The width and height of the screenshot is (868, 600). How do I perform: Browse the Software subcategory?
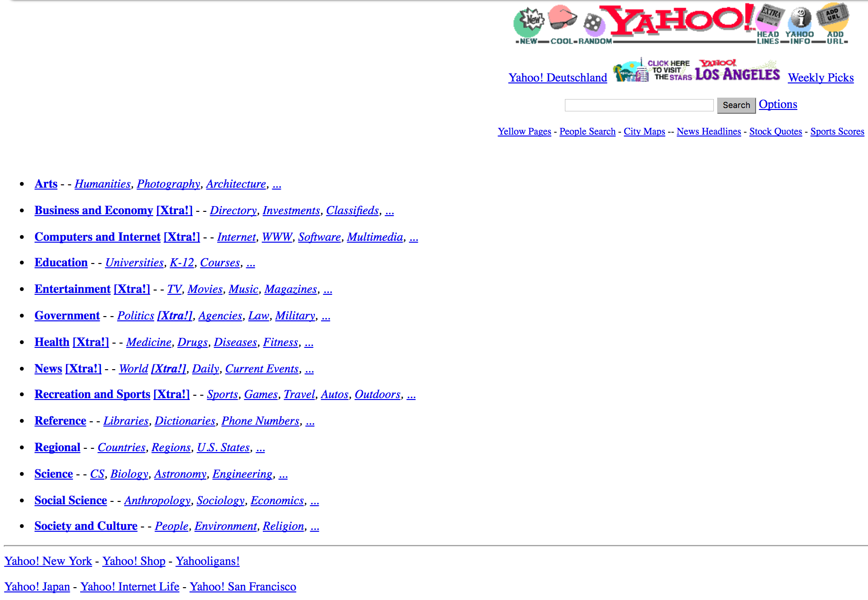(320, 237)
